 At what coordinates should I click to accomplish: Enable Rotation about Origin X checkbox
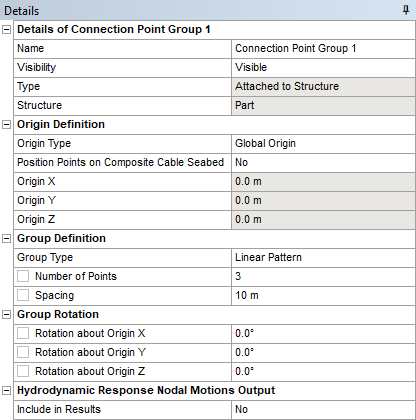pyautogui.click(x=23, y=333)
